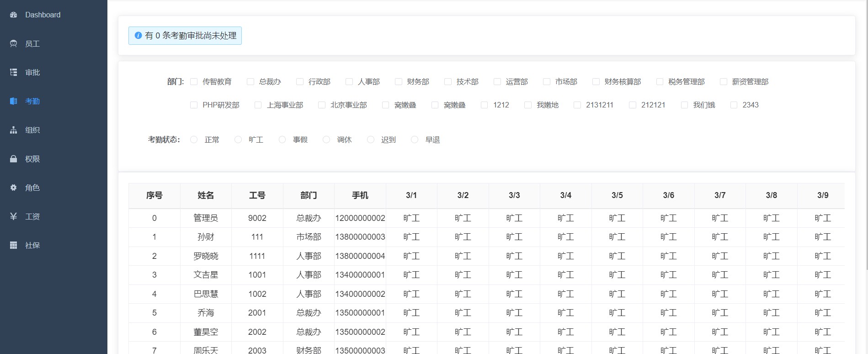Tick the 人事部 filter checkbox

tap(349, 81)
